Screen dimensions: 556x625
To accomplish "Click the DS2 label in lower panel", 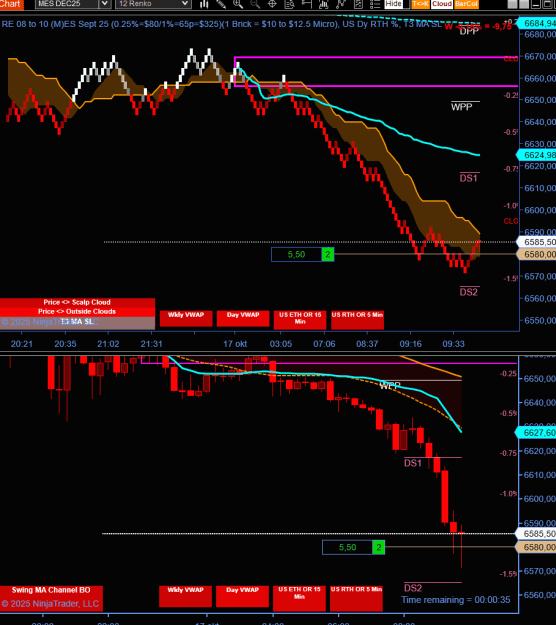I will tap(413, 588).
